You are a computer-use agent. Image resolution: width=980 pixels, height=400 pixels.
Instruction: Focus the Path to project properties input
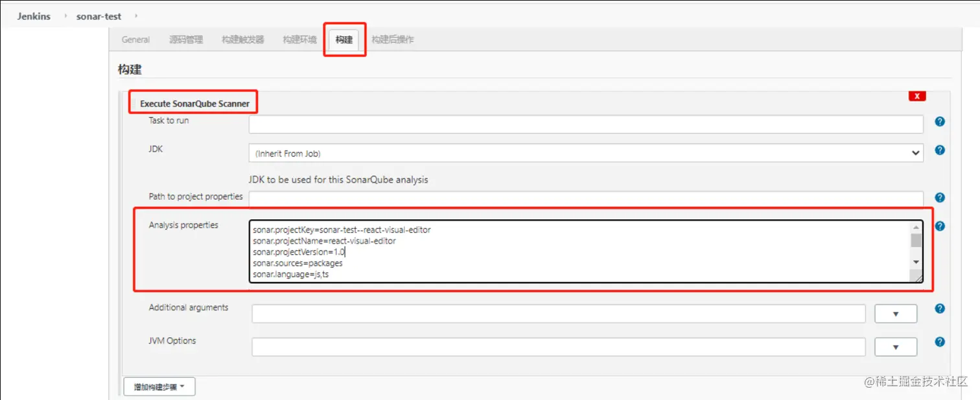pyautogui.click(x=586, y=198)
